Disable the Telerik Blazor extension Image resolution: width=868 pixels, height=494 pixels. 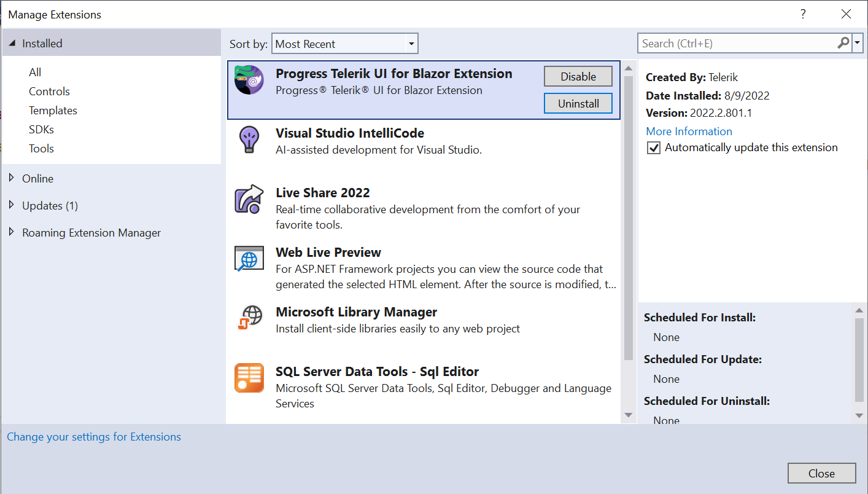point(578,76)
